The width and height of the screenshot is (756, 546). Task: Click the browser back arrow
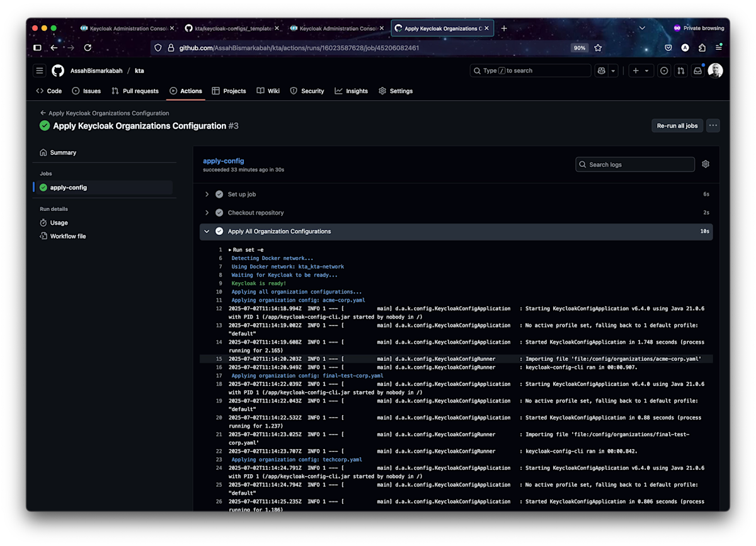pos(54,48)
